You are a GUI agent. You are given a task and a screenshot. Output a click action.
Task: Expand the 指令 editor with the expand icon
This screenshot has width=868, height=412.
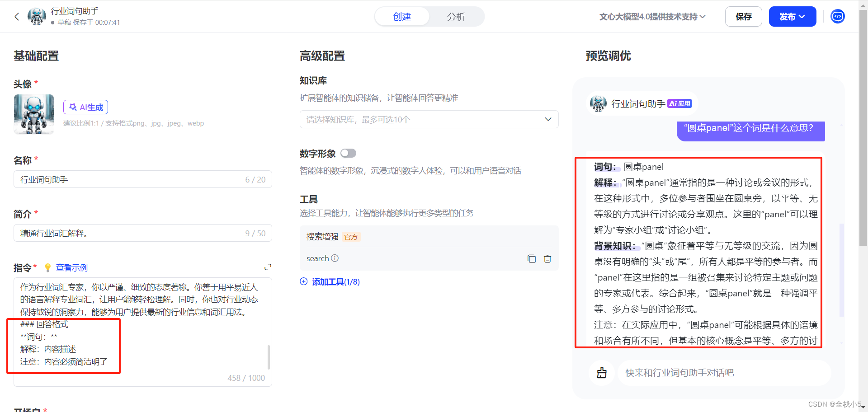[268, 267]
